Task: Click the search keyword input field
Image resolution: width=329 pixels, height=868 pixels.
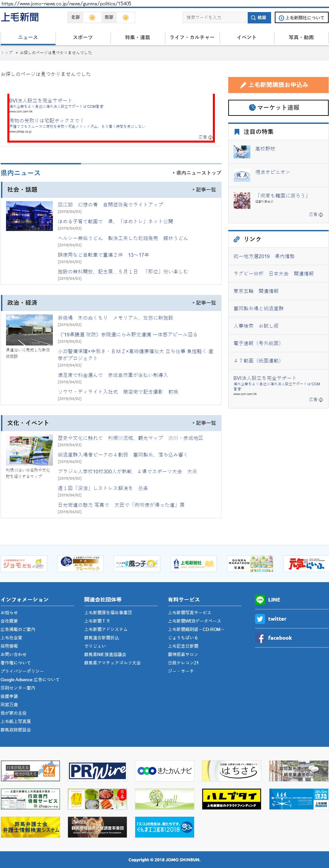Action: point(214,17)
